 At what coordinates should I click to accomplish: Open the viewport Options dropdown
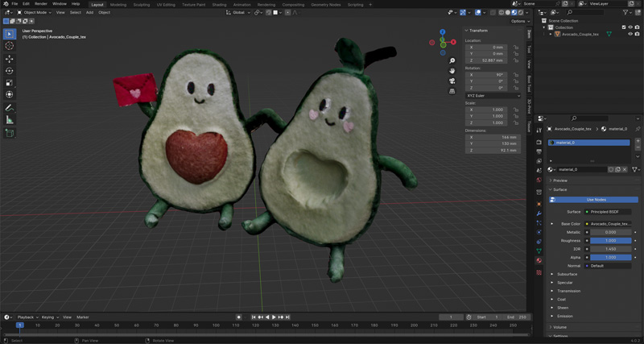(519, 21)
